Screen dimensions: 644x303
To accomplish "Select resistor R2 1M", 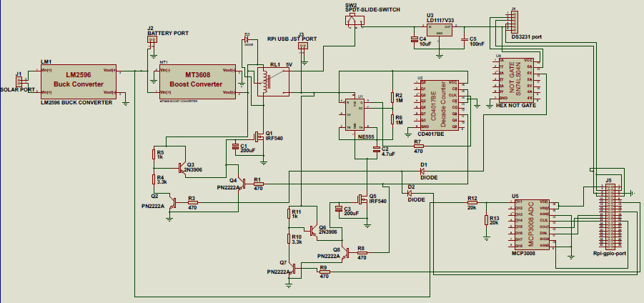I will point(392,97).
